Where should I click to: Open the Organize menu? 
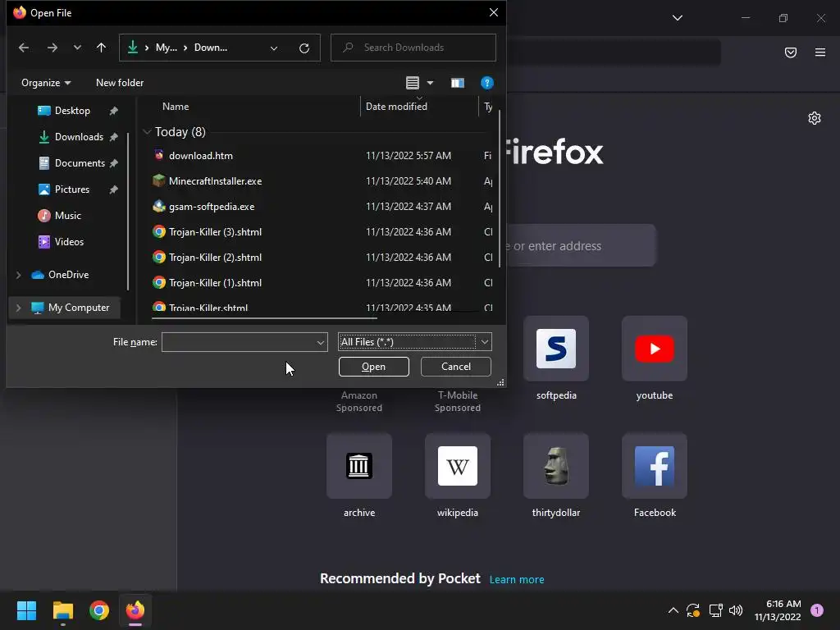[46, 83]
